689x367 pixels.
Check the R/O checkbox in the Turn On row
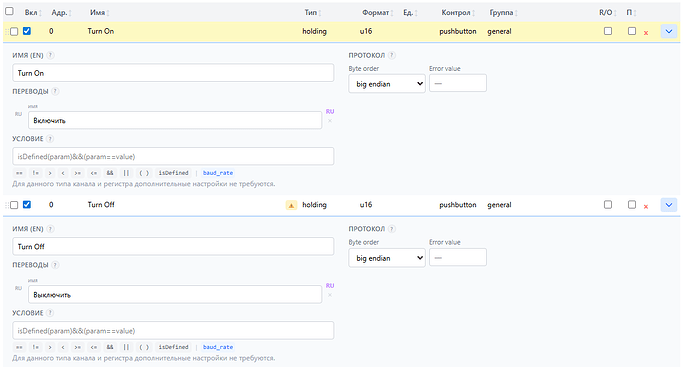pyautogui.click(x=608, y=31)
